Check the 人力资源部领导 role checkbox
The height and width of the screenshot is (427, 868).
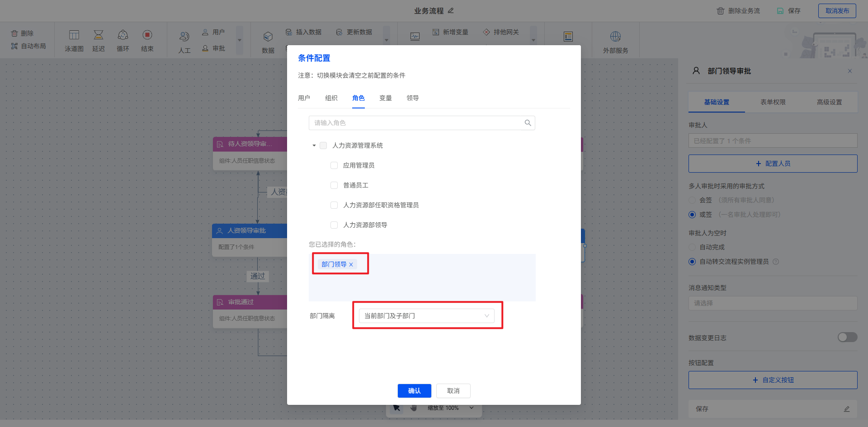click(x=334, y=225)
